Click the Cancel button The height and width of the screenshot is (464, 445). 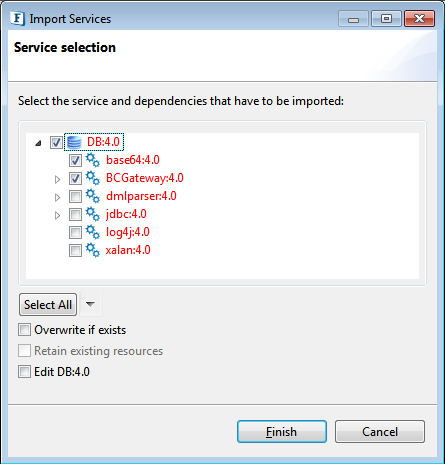pos(380,432)
